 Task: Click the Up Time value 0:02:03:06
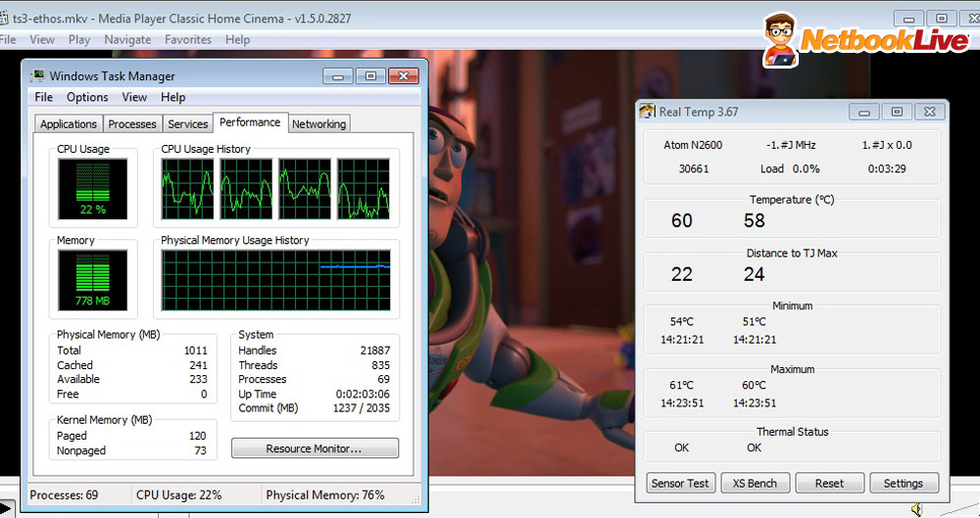[363, 395]
